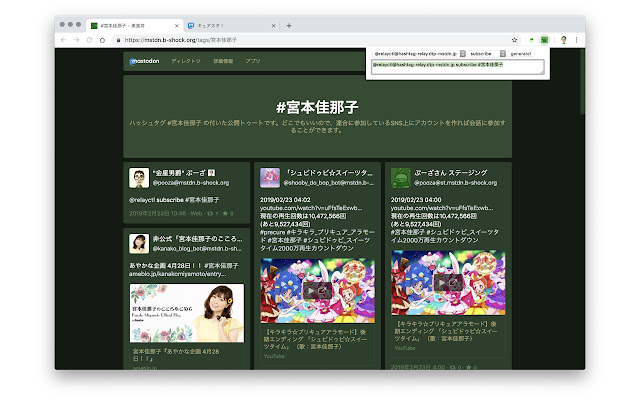Go back in browser history
640x400 pixels.
tap(63, 40)
